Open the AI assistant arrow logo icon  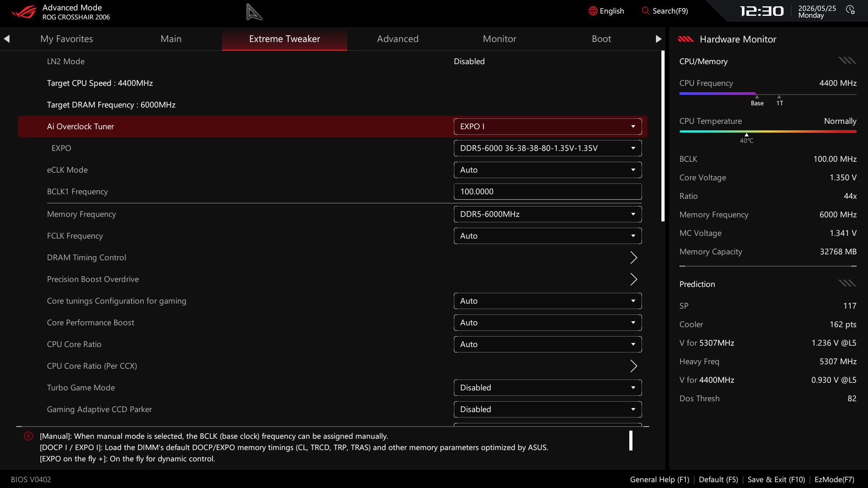pyautogui.click(x=254, y=12)
